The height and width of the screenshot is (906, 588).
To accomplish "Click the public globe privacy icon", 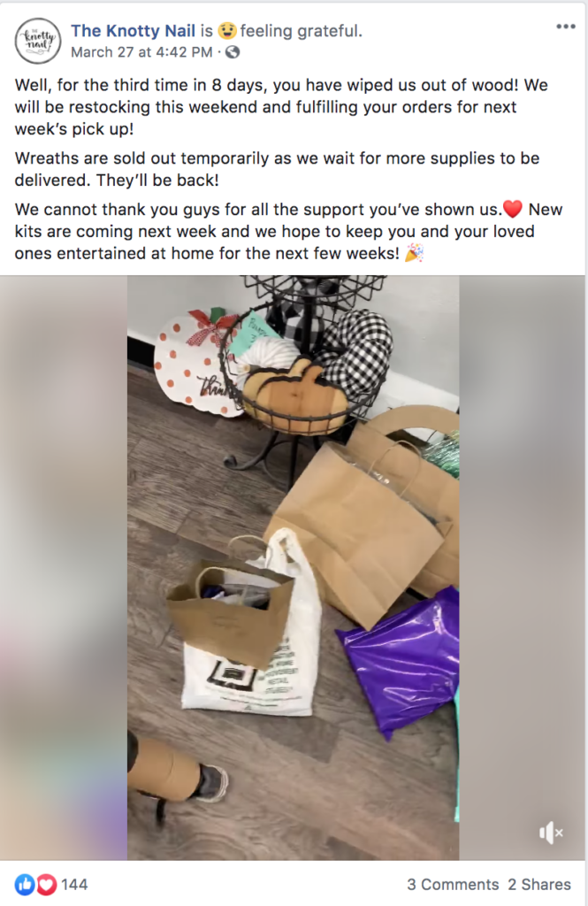I will [x=233, y=52].
